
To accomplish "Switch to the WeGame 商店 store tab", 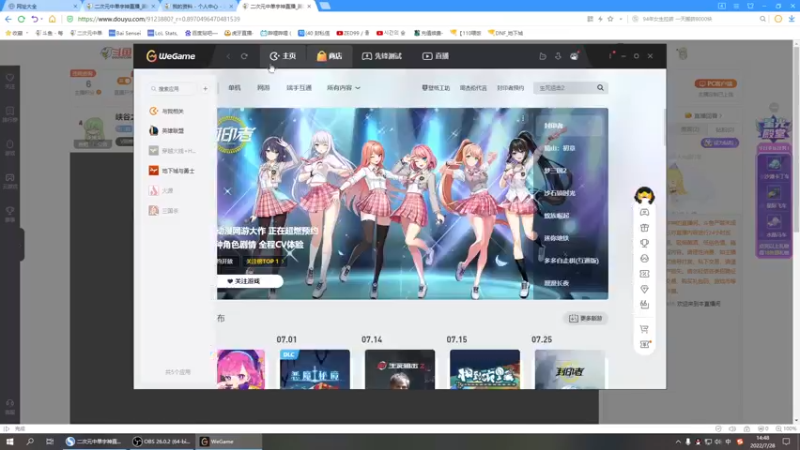I will (329, 56).
